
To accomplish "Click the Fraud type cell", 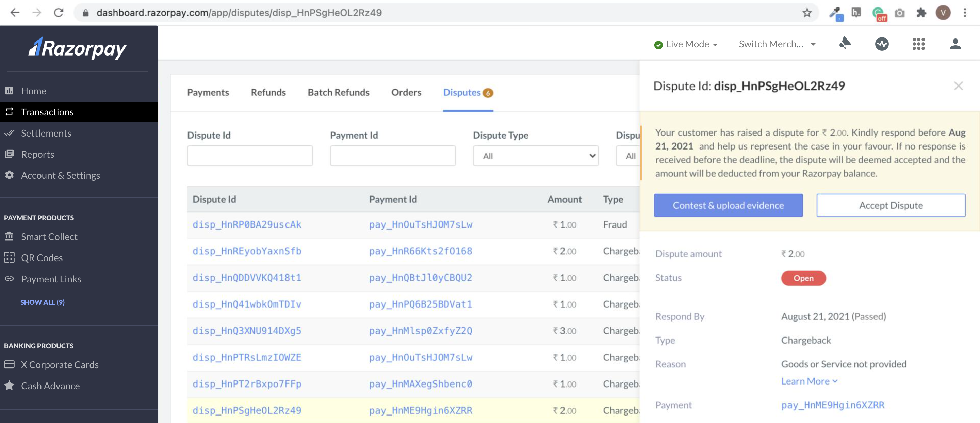I will point(615,224).
